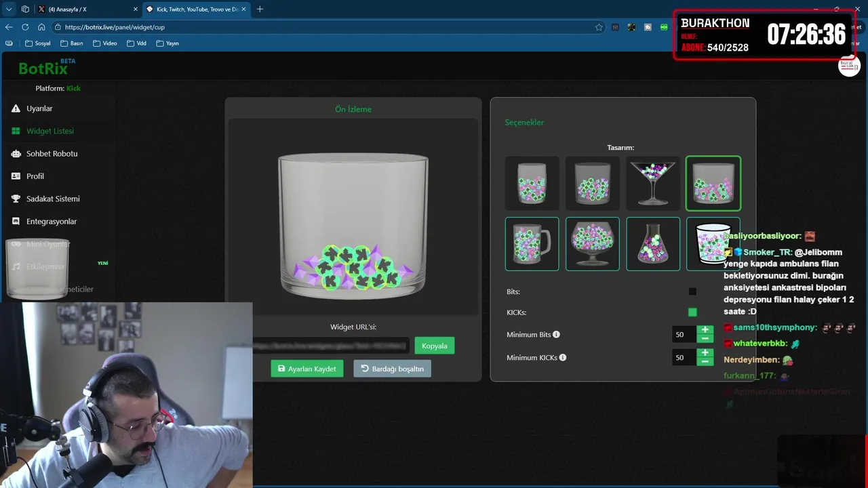Decrease Minimum KICKs with minus button
This screenshot has width=868, height=488.
pos(705,361)
